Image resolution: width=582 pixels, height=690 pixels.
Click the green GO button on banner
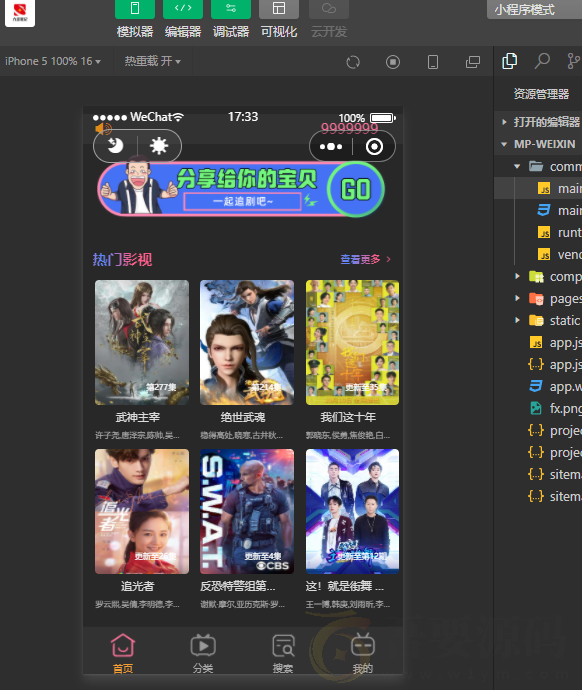pyautogui.click(x=356, y=189)
